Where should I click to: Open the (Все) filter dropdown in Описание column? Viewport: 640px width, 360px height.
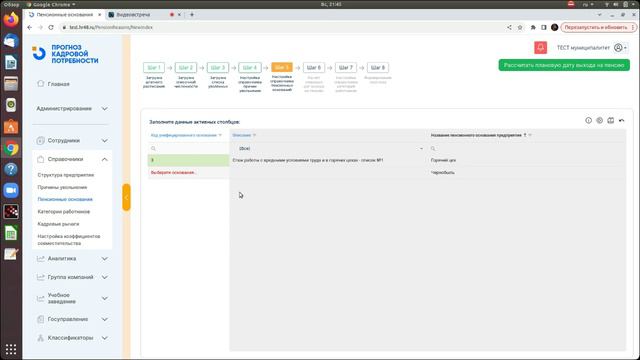[x=421, y=149]
